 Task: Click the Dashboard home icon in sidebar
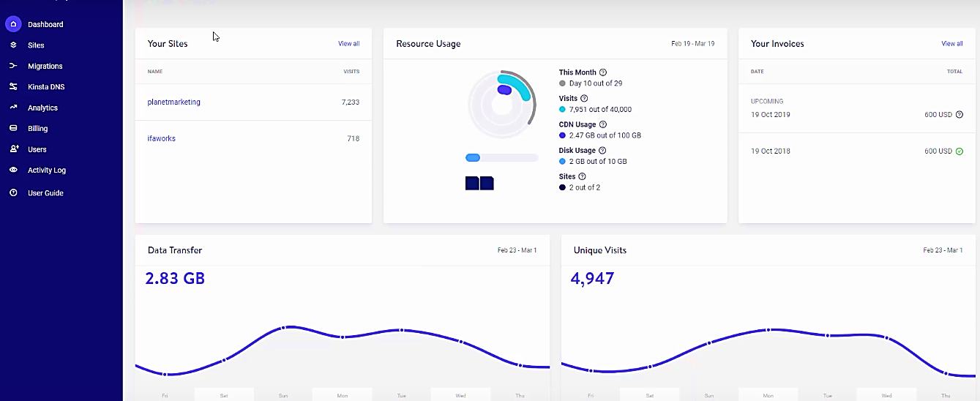tap(13, 24)
